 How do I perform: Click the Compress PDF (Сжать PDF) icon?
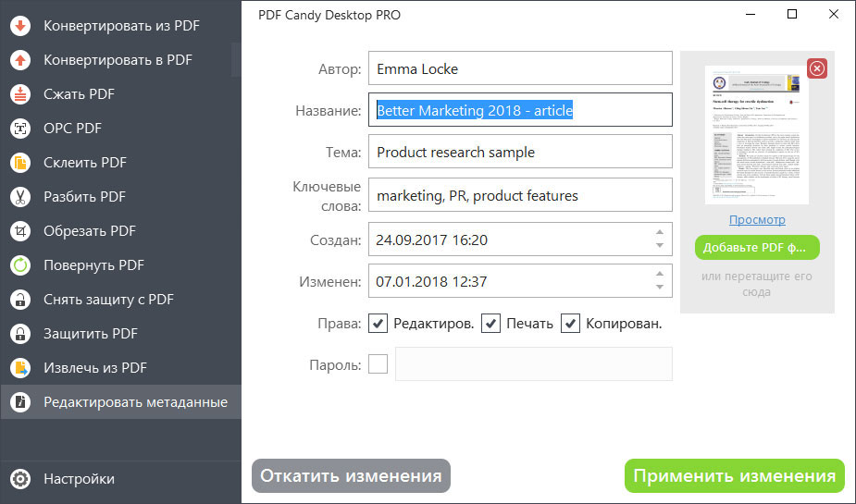pyautogui.click(x=19, y=94)
